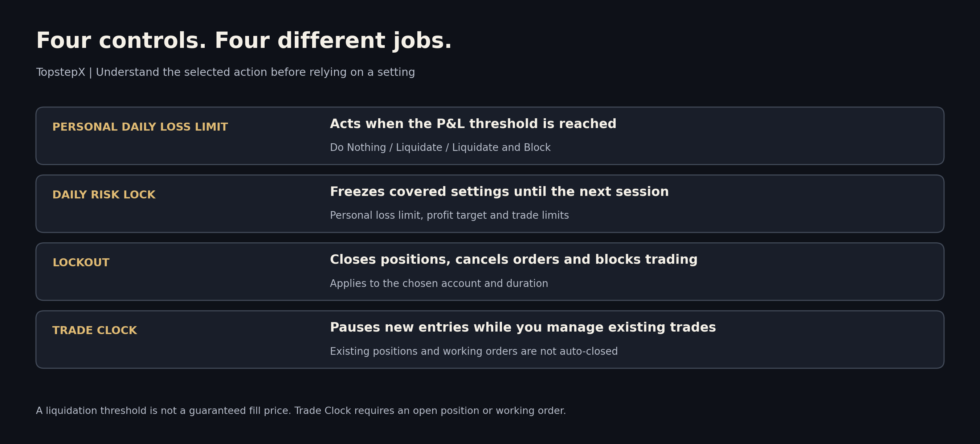Screen dimensions: 980x444
Task: Click 'Applies to the chosen account and duration'
Action: click(x=439, y=283)
